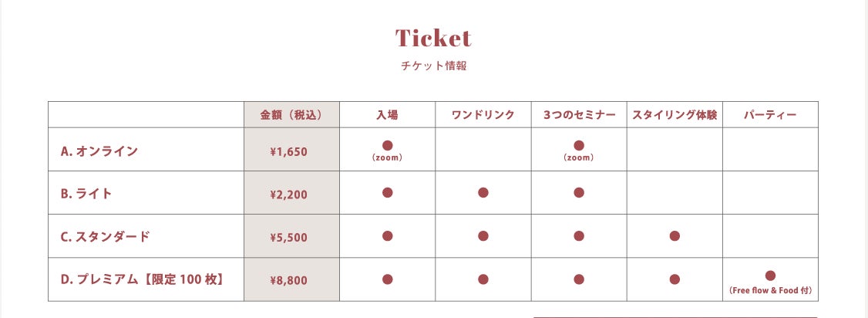The image size is (868, 318).
Task: Click the Light row one-drink dot
Action: tap(483, 193)
